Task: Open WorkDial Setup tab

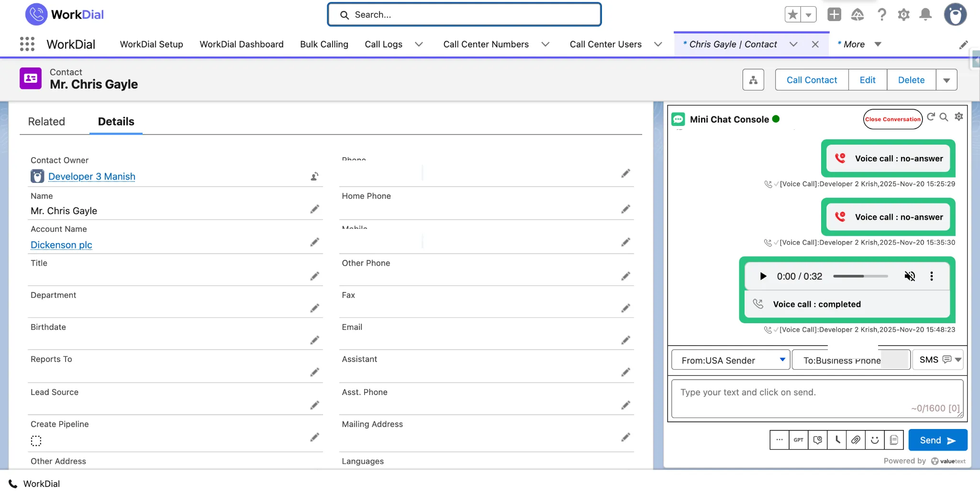Action: point(151,45)
